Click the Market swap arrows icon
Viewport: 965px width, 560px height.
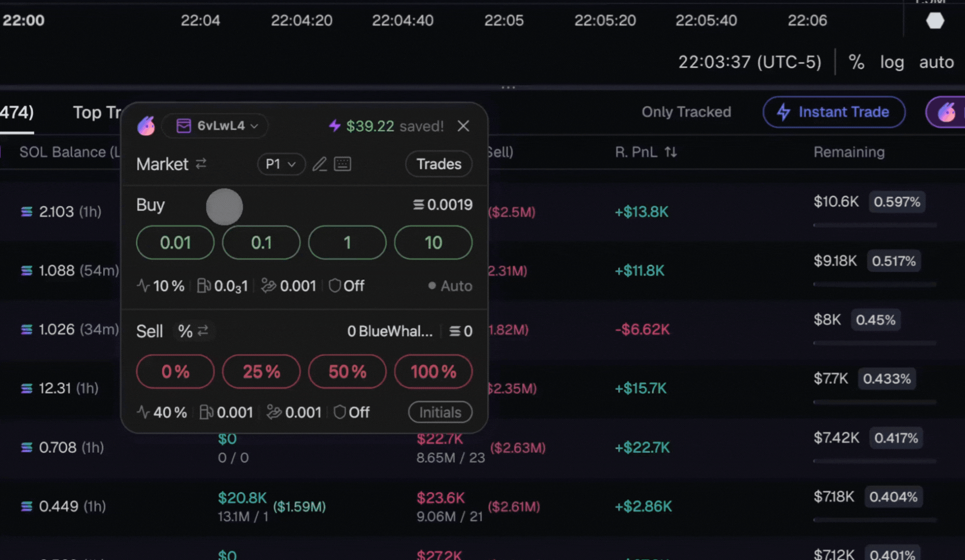(201, 164)
